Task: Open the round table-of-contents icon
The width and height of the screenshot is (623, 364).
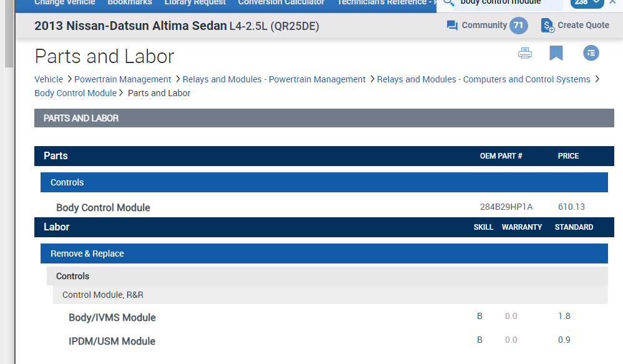Action: (591, 53)
